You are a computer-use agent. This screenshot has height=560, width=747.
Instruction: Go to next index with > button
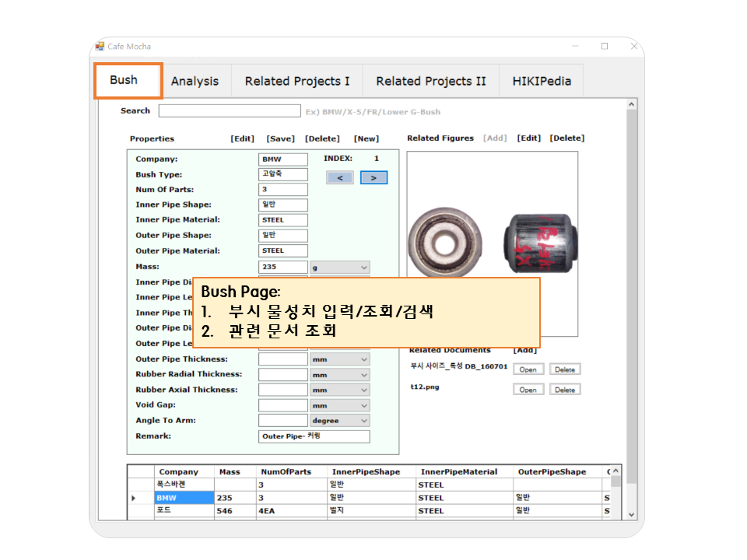[x=374, y=177]
